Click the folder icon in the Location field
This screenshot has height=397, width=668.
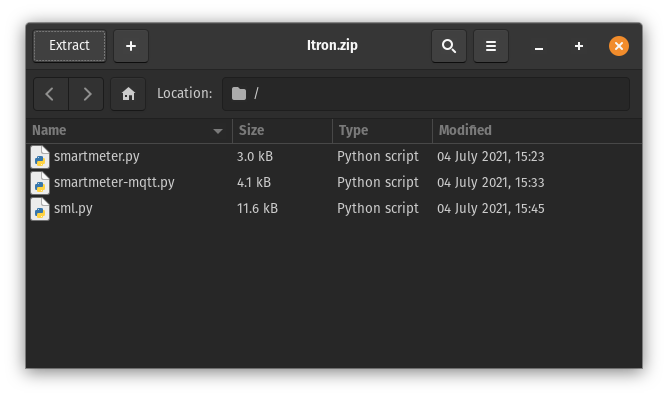(239, 94)
